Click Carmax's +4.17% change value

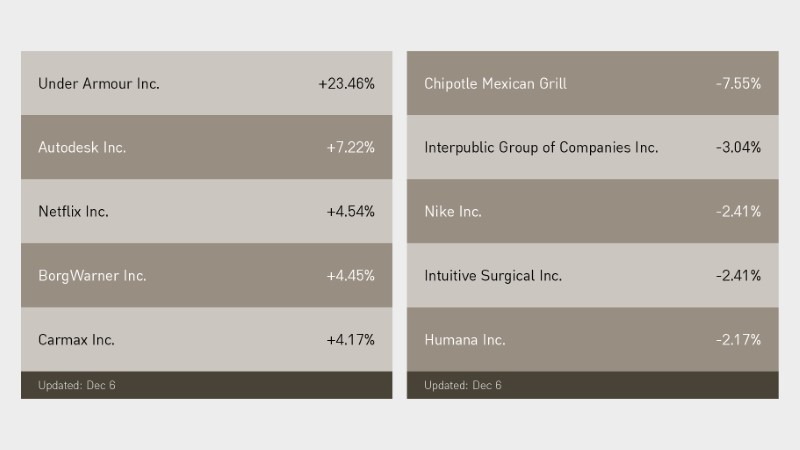[x=350, y=340]
